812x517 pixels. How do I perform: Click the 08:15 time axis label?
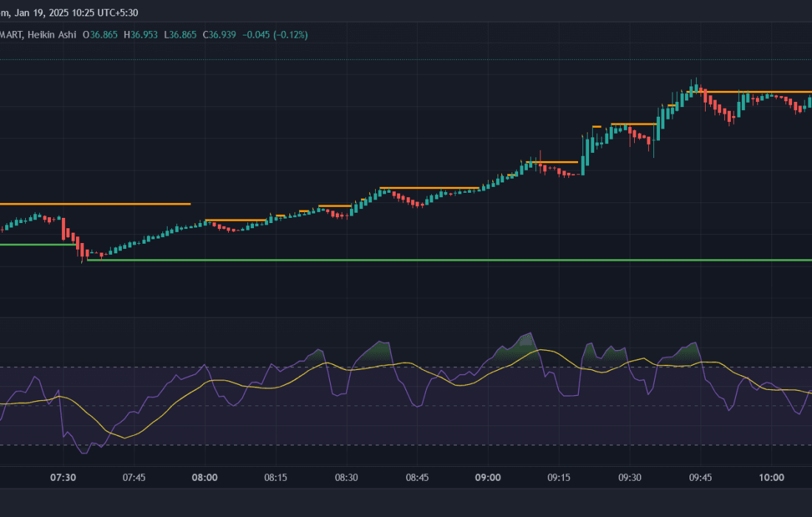point(275,478)
